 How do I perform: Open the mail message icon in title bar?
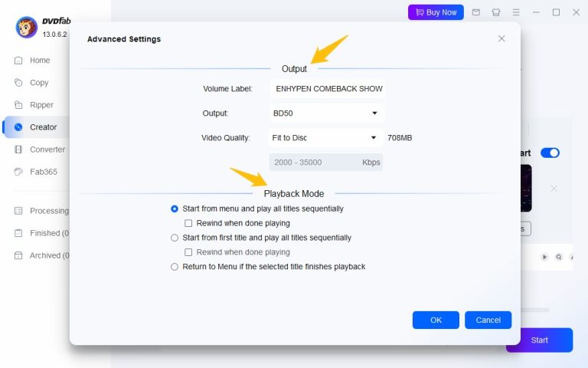coord(476,12)
